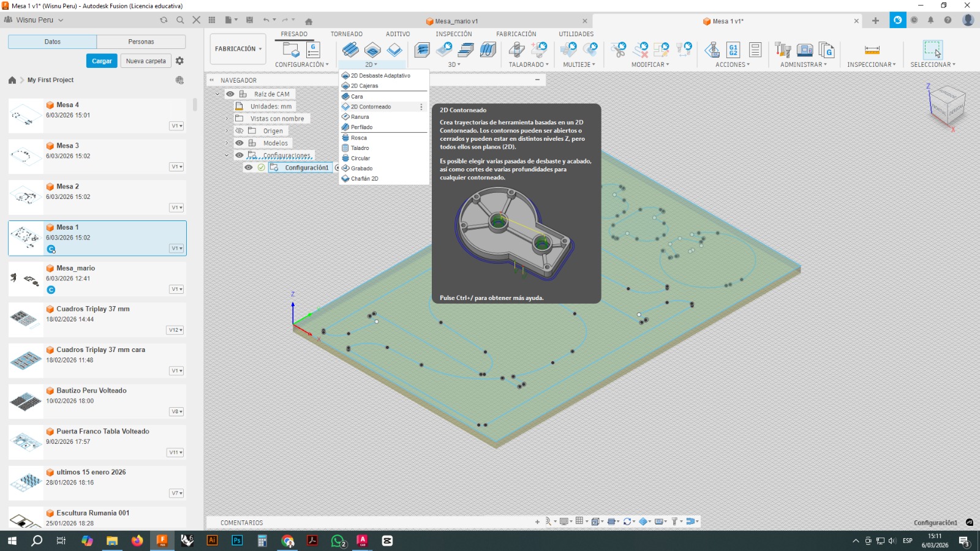Select 2D Cajeras from the 2D menu
This screenshot has width=980, height=551.
click(x=364, y=86)
